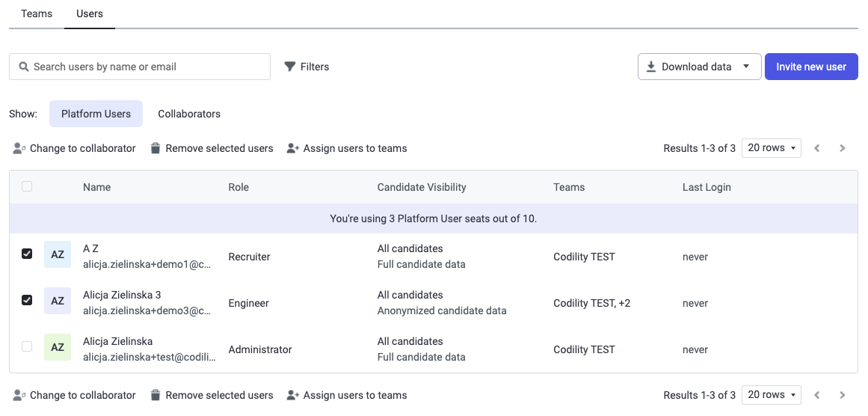Screen dimensions: 868x416
Task: Focus the search users by name field
Action: (140, 67)
